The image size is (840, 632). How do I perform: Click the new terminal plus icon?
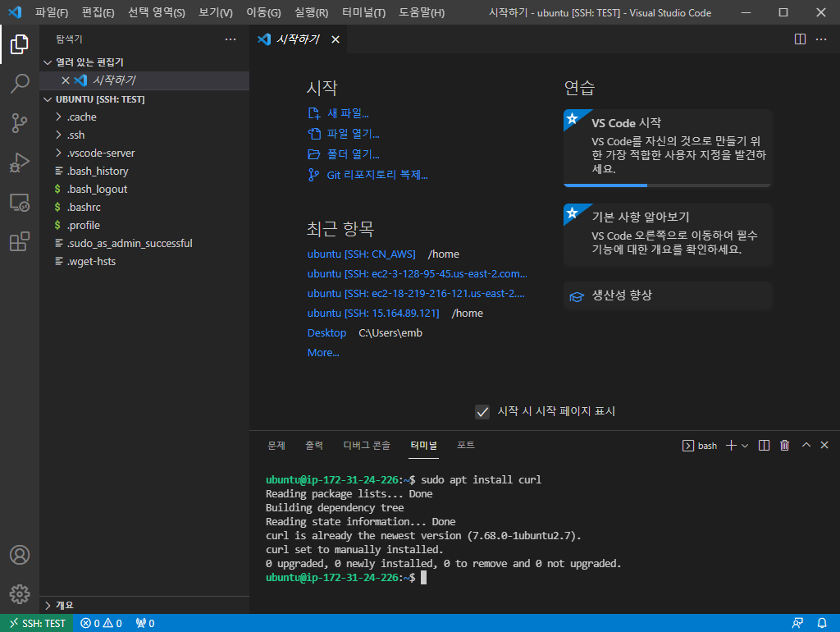click(731, 446)
